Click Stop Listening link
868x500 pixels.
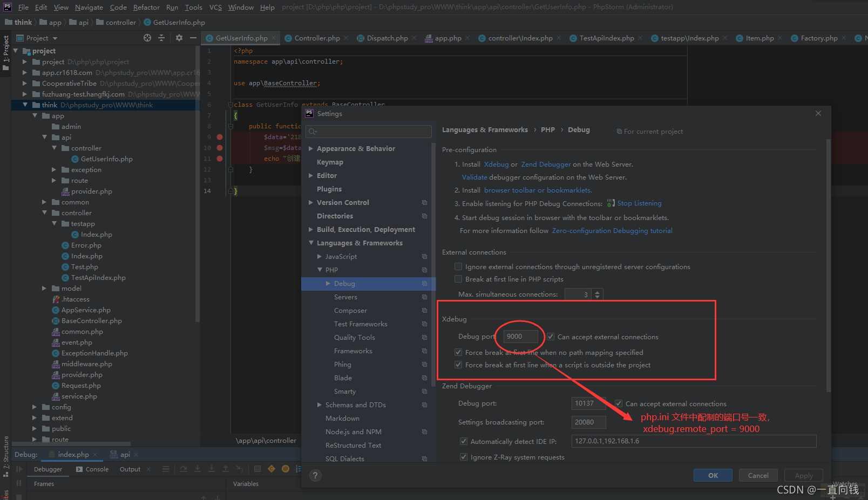(639, 203)
